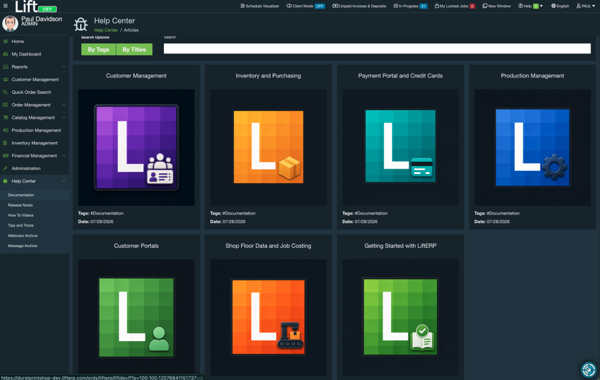Open Message Archive

click(x=23, y=246)
